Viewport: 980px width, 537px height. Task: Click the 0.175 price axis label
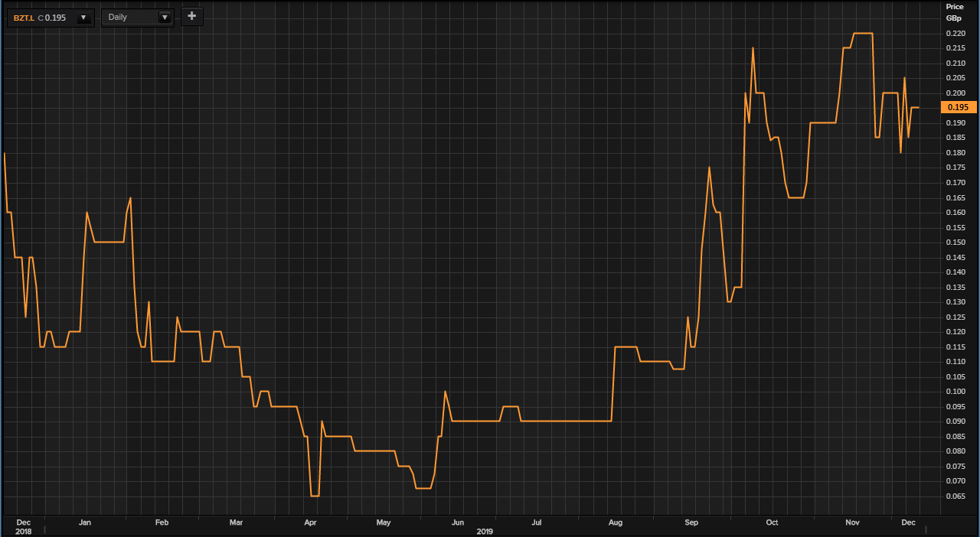955,168
